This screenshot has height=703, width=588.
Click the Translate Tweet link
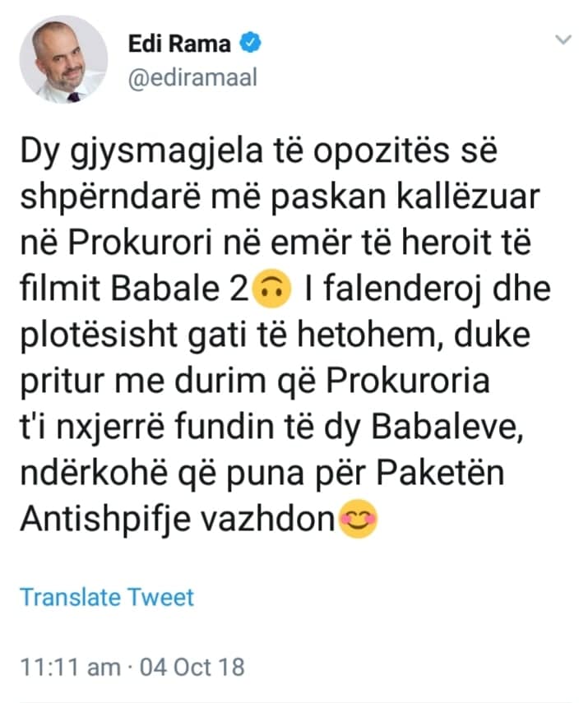(107, 597)
